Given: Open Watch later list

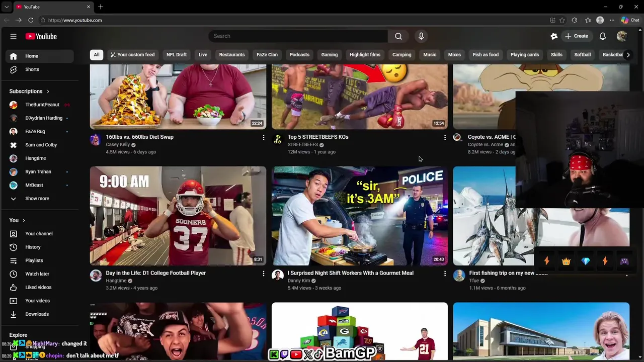Looking at the screenshot, I should pos(39,274).
